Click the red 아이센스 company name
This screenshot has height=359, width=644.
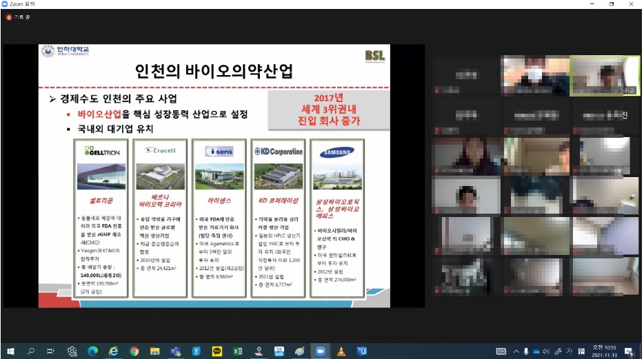(x=219, y=201)
